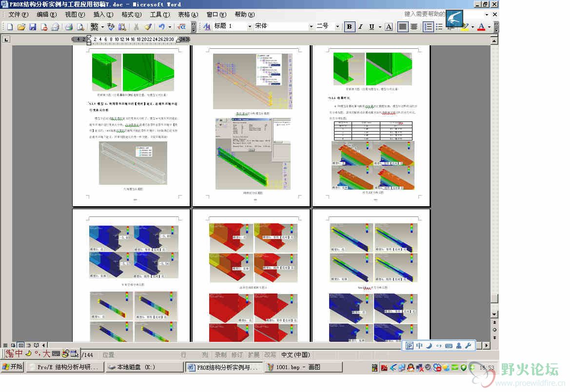Open the undo history dropdown arrow
Image resolution: width=570 pixels, height=392 pixels.
170,27
